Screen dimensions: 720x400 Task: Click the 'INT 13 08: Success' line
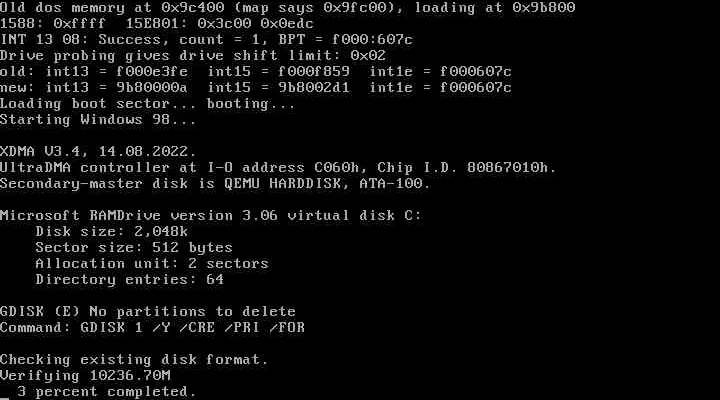click(x=206, y=39)
